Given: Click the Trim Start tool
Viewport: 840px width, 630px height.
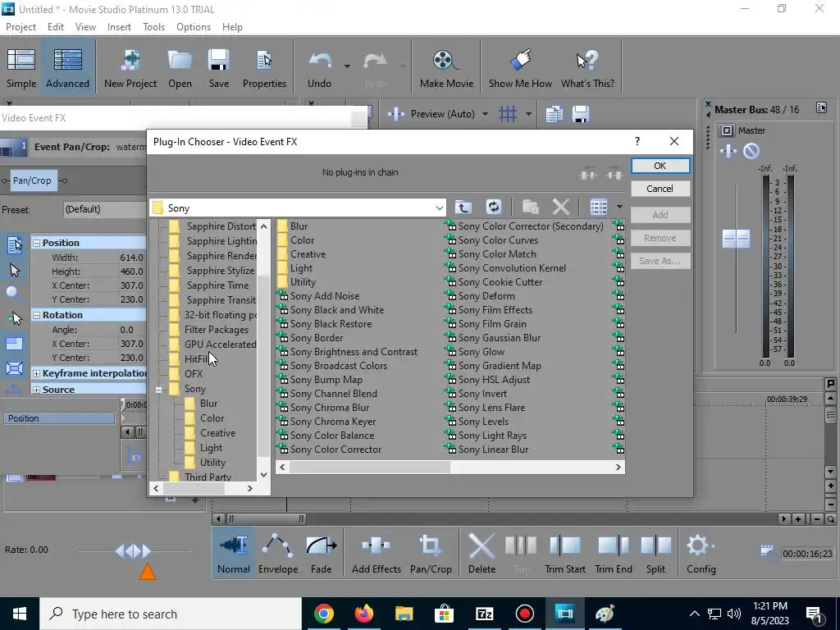Looking at the screenshot, I should pos(564,554).
